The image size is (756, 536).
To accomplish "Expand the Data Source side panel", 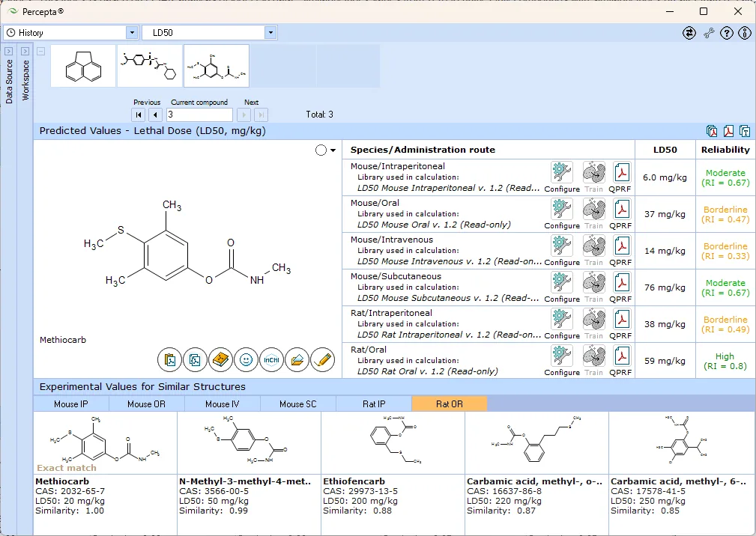I will tap(9, 51).
